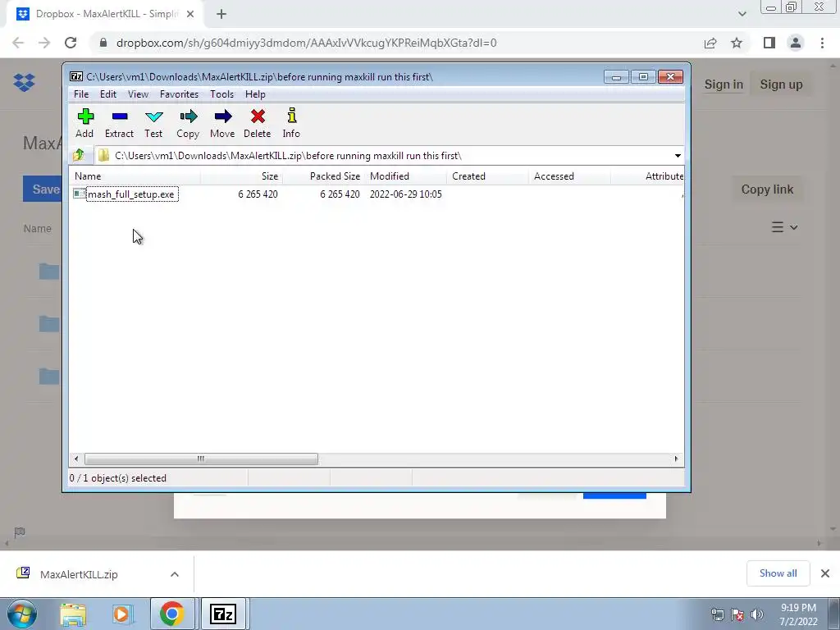Open the File menu in 7-Zip
The width and height of the screenshot is (840, 630).
[81, 94]
